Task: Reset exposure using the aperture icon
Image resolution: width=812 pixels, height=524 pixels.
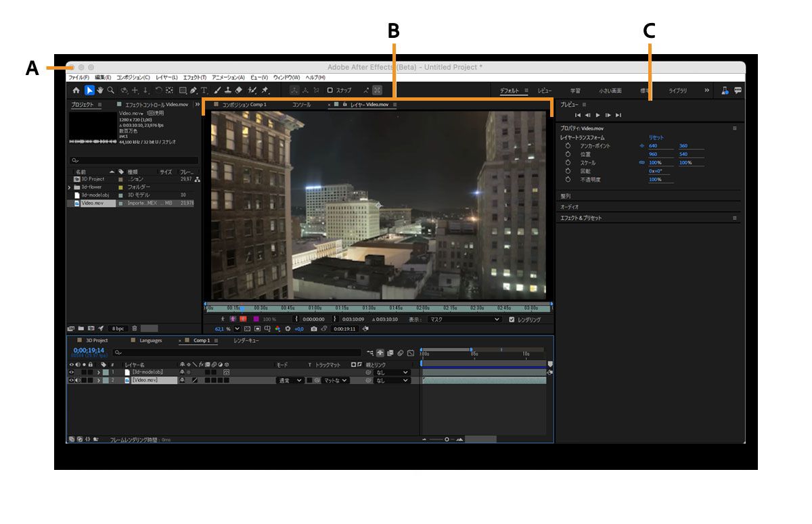Action: coord(288,329)
